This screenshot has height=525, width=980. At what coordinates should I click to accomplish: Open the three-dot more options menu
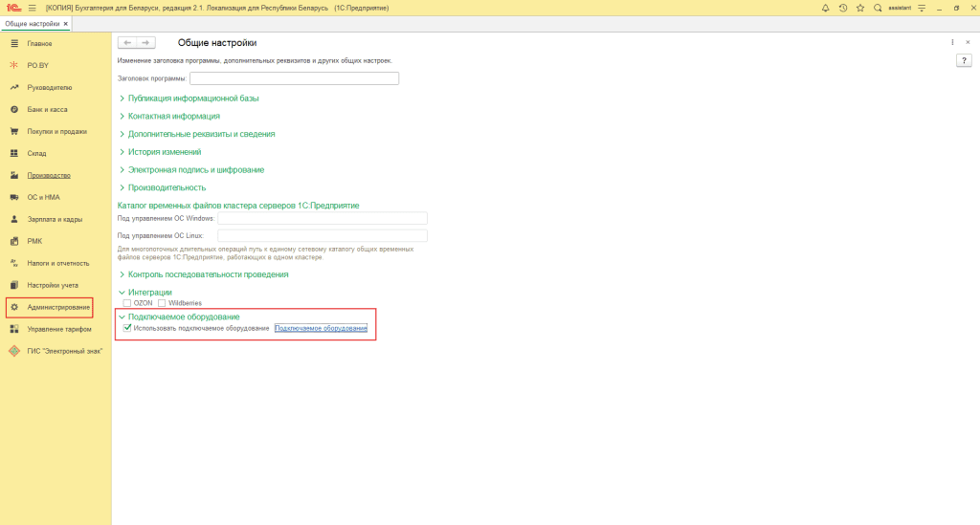click(x=952, y=42)
